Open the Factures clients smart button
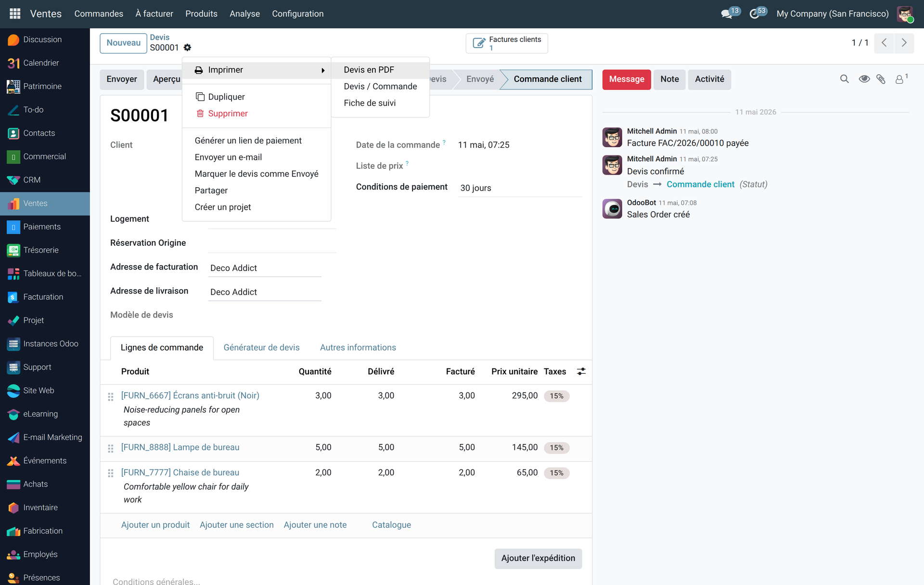924x585 pixels. (507, 43)
